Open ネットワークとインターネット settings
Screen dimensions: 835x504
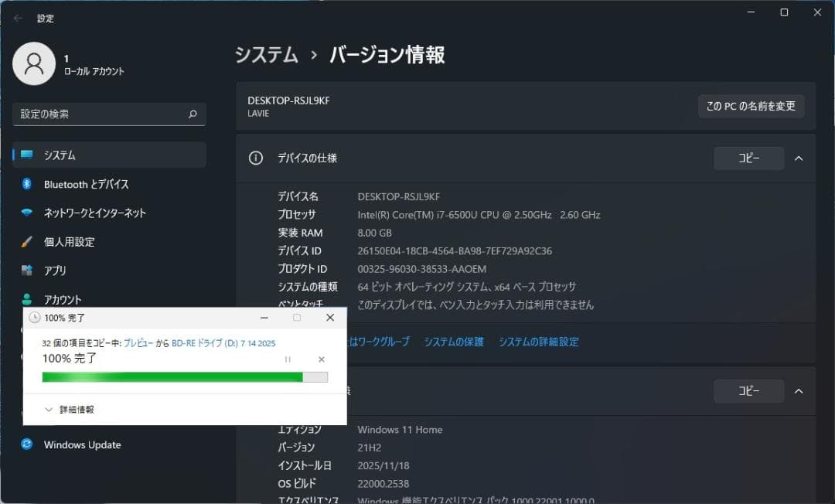pos(93,213)
